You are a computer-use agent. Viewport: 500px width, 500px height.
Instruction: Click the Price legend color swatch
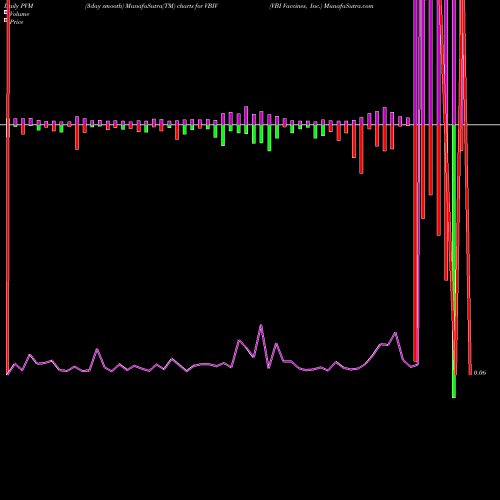point(6,20)
